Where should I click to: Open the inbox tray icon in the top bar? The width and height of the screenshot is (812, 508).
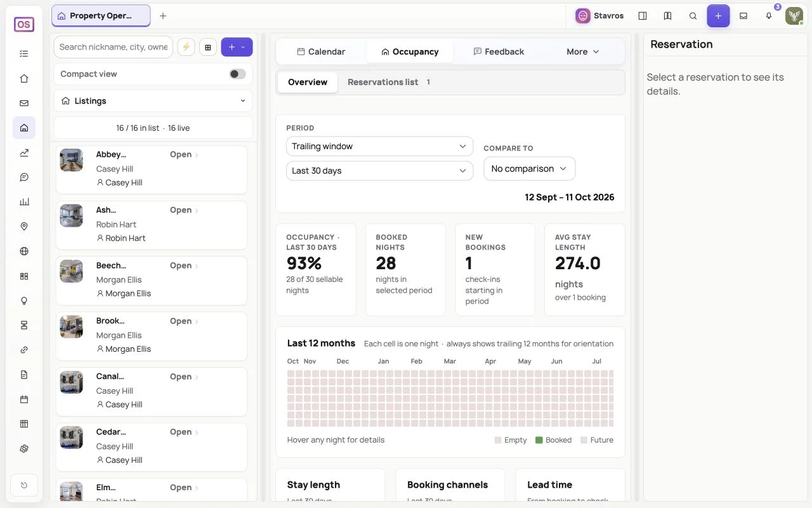click(743, 16)
